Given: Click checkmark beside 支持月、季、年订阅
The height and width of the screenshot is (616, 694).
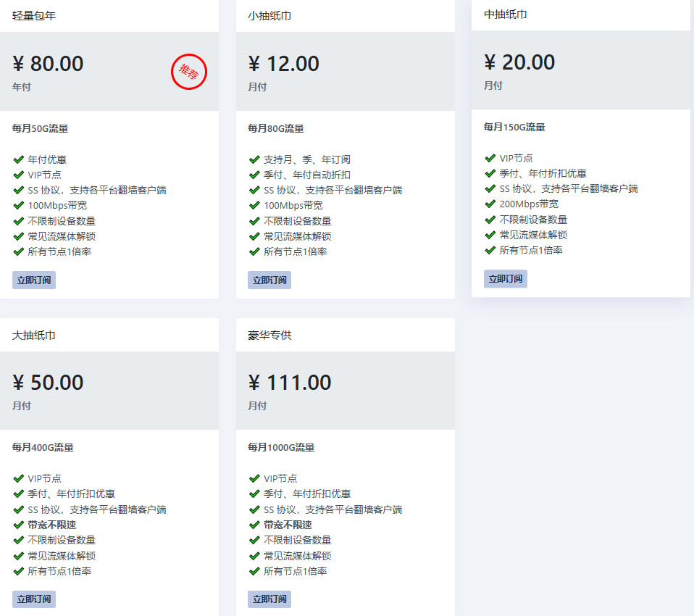Looking at the screenshot, I should [254, 159].
